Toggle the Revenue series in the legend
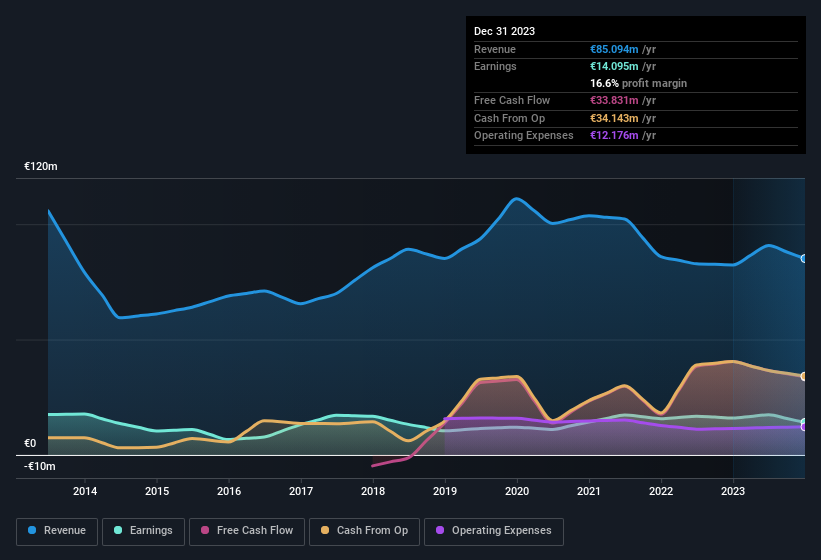 [57, 530]
